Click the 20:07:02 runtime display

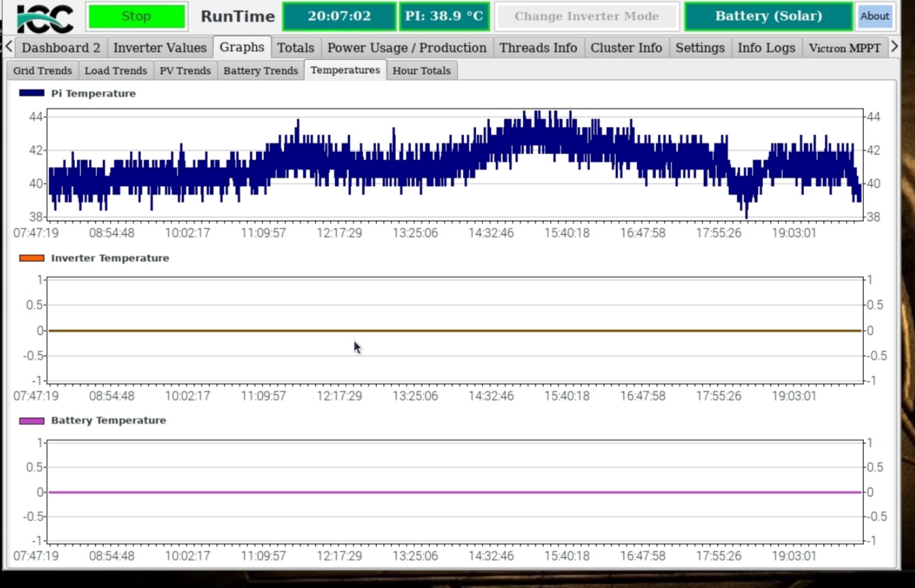point(339,16)
